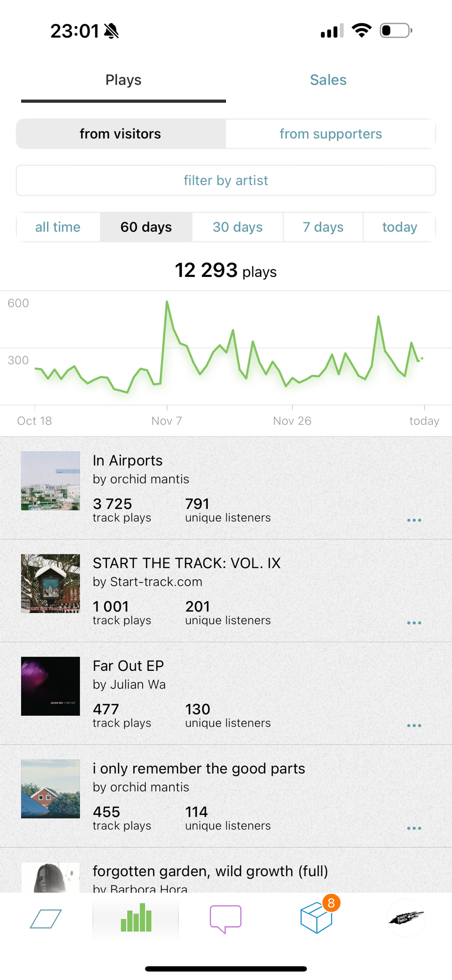
Task: Choose the "all time" range button
Action: [x=58, y=227]
